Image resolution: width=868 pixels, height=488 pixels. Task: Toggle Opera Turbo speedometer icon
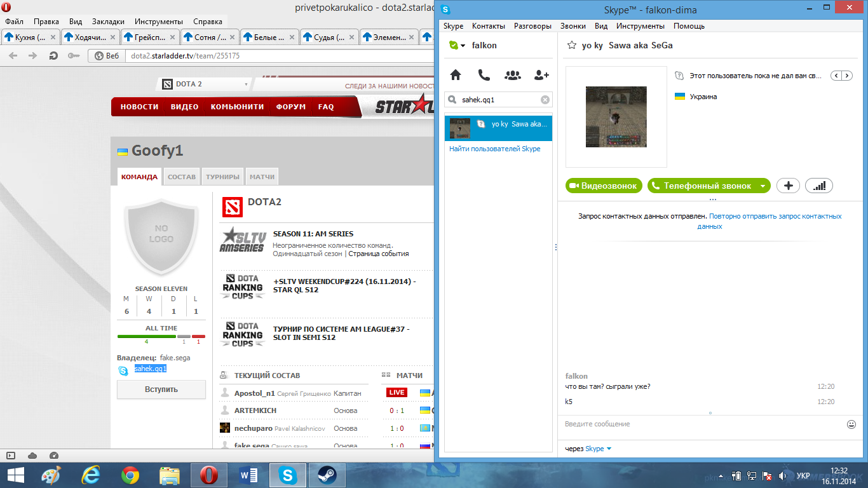(x=53, y=456)
